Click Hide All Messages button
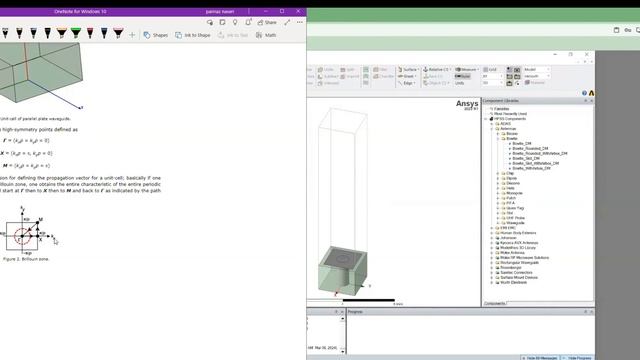 tap(540, 358)
